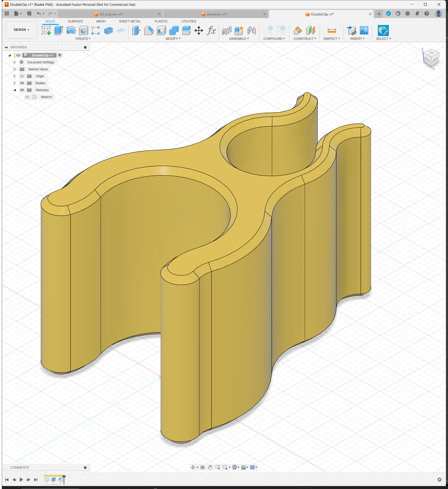
Task: Hide the Sketches folder
Action: [22, 90]
